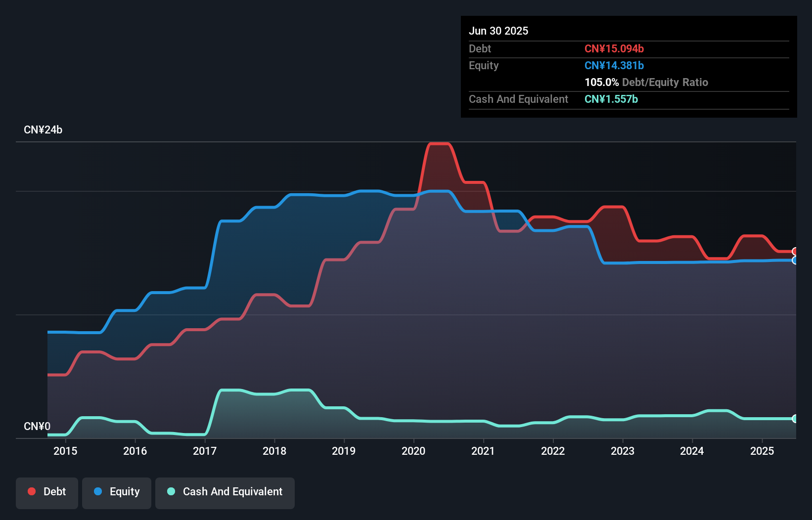Select the 2016 x-axis label

[135, 451]
